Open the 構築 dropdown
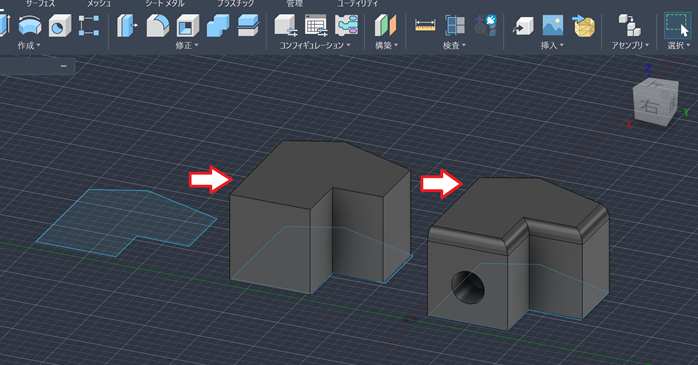698x365 pixels. point(386,45)
